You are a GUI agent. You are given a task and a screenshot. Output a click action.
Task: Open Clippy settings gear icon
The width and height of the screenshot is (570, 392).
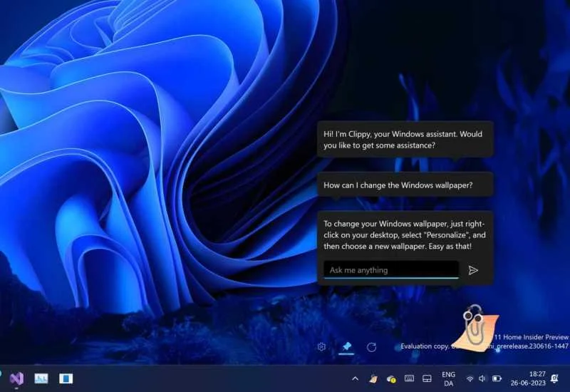(x=321, y=346)
